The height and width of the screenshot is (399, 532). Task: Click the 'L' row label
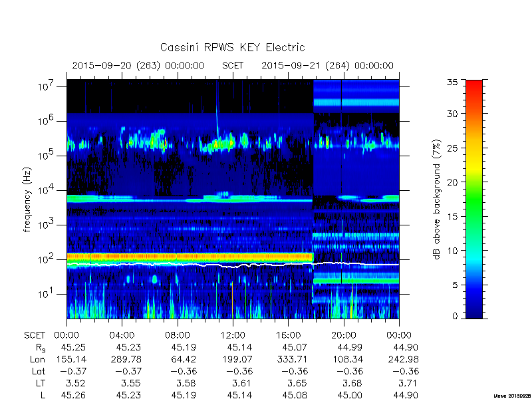coord(43,395)
